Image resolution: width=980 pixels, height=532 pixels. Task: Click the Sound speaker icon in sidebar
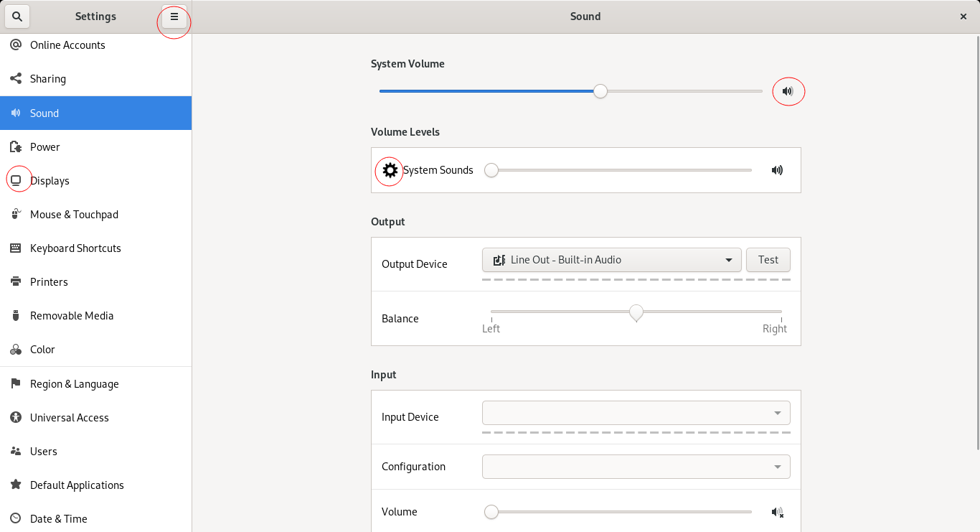point(16,113)
